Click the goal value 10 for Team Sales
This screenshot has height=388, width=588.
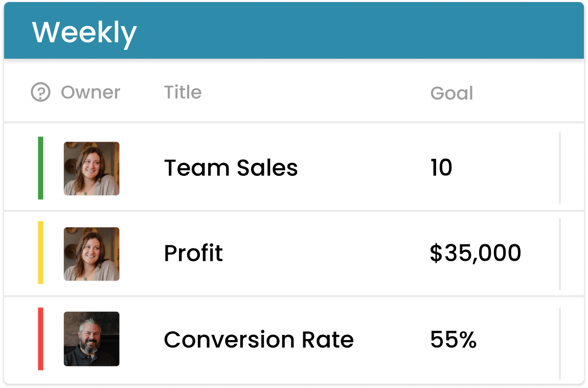point(440,168)
